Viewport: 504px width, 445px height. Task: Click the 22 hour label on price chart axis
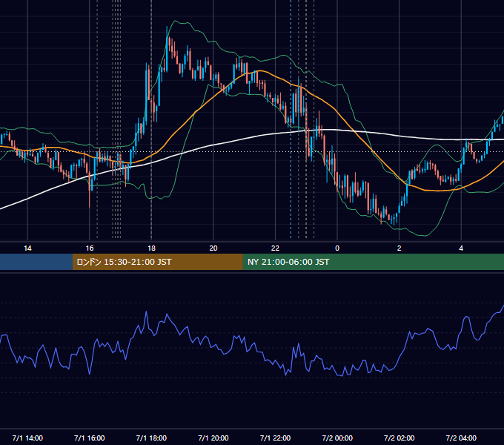click(x=275, y=248)
